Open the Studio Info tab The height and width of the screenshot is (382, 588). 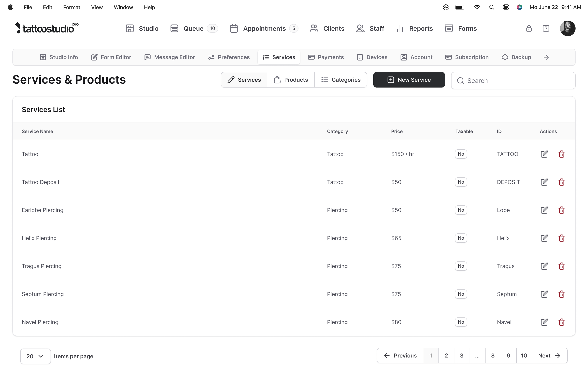tap(59, 57)
